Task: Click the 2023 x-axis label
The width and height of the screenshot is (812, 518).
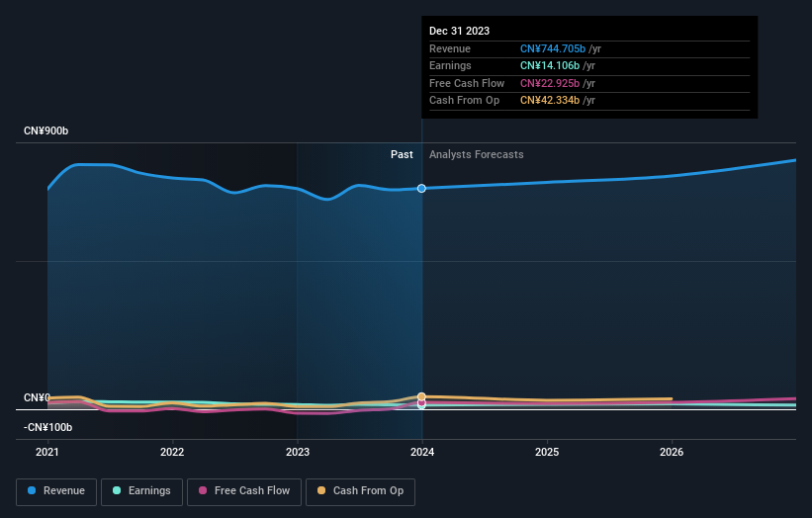Action: coord(298,453)
